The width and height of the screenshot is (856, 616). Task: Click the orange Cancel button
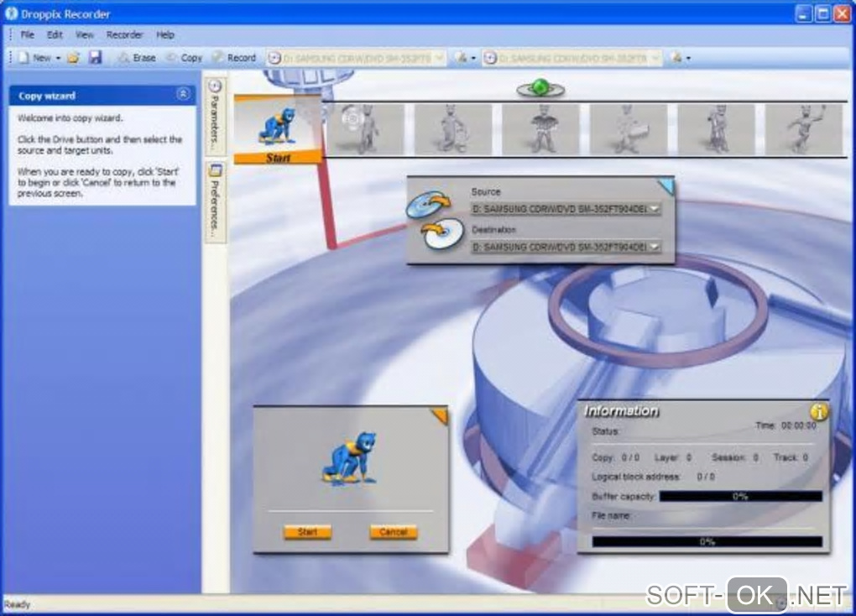pos(393,532)
